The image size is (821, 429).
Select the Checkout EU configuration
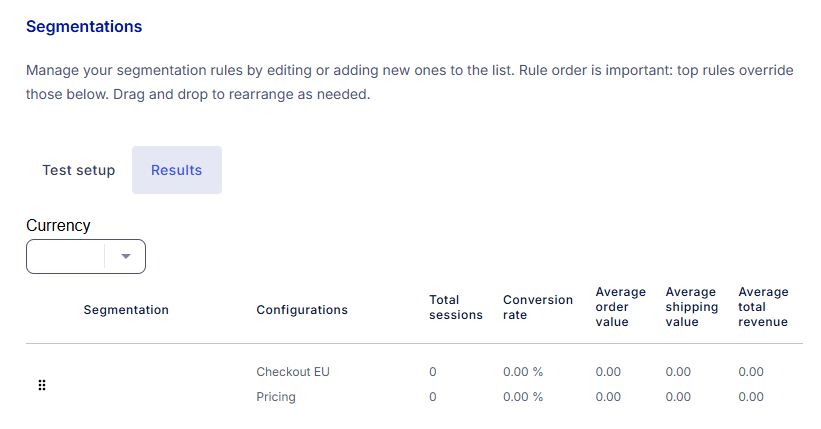tap(293, 372)
